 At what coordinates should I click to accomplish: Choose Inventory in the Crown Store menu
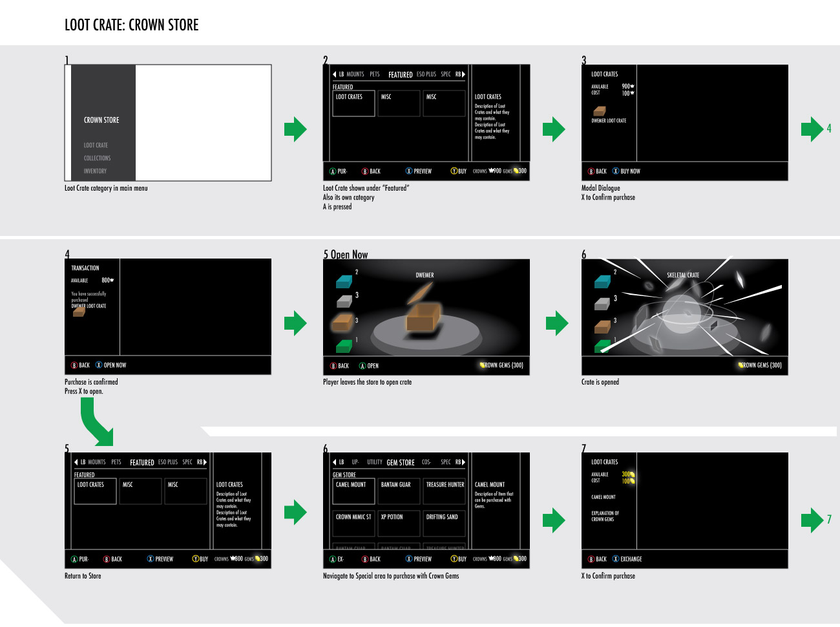(95, 171)
